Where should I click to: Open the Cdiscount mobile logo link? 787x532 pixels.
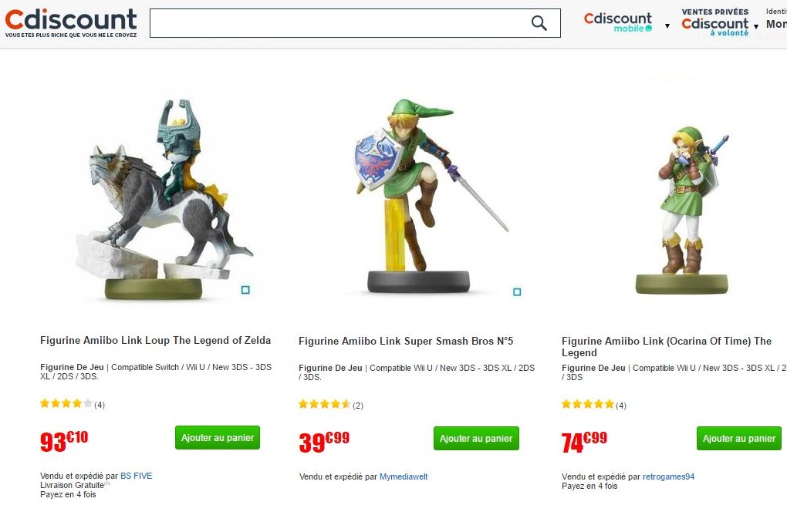[x=618, y=22]
